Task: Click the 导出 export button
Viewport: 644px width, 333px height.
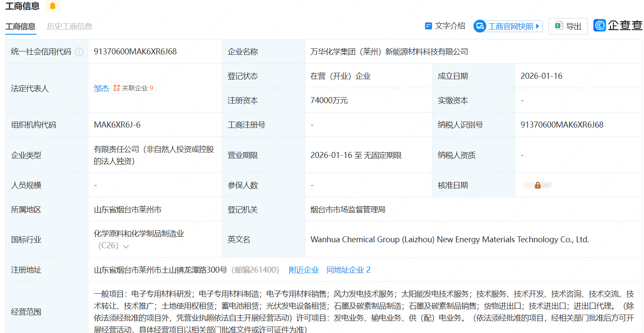Action: tap(568, 26)
